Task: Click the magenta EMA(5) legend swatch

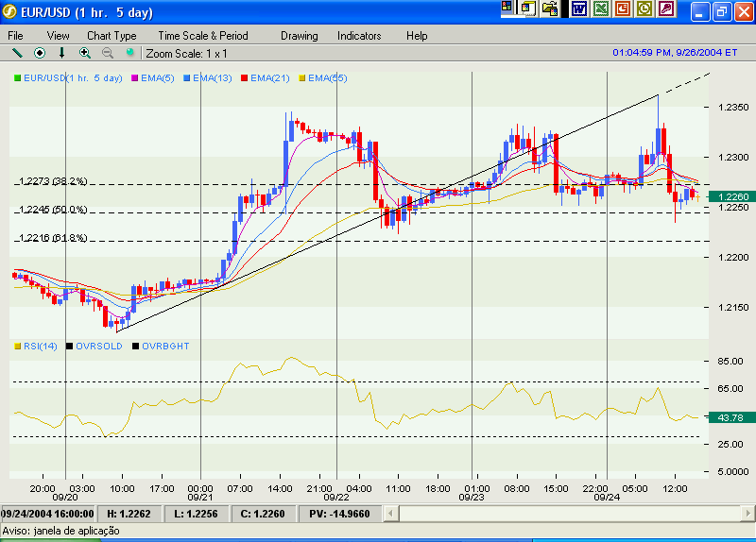Action: click(134, 78)
